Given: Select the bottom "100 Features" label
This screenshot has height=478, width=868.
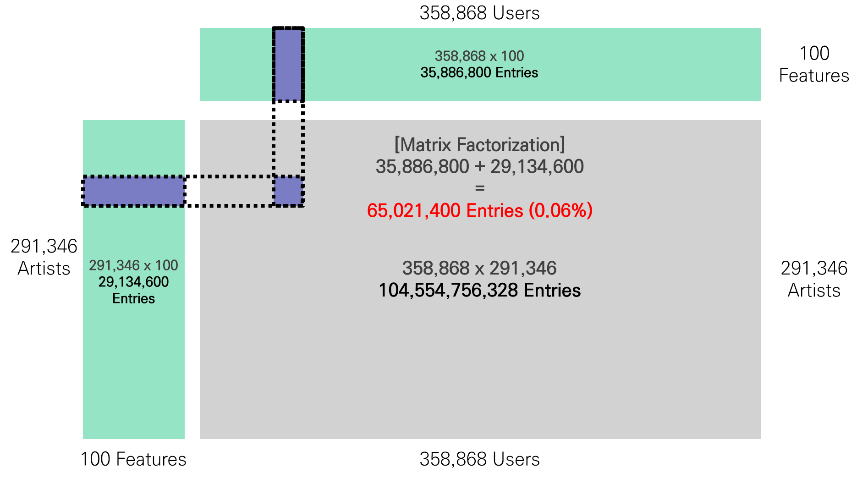Looking at the screenshot, I should [133, 459].
